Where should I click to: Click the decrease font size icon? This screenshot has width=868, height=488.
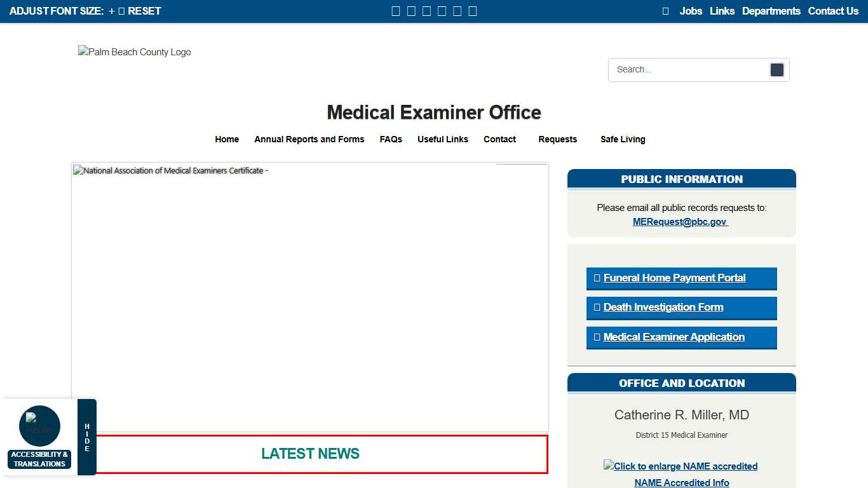[x=121, y=11]
